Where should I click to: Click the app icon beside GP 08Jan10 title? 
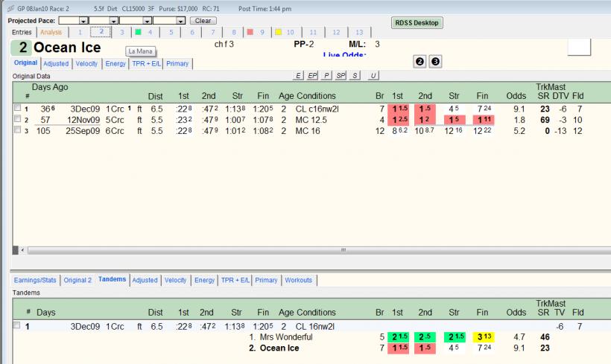pos(11,9)
